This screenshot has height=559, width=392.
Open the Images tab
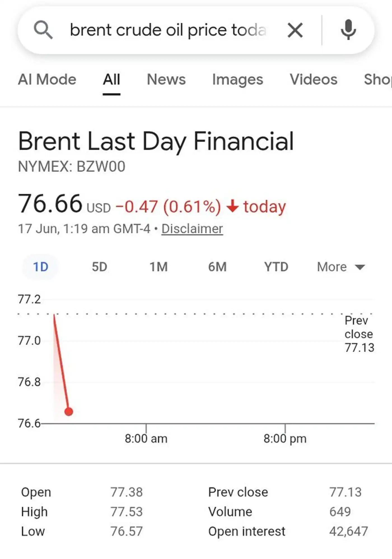tap(238, 80)
